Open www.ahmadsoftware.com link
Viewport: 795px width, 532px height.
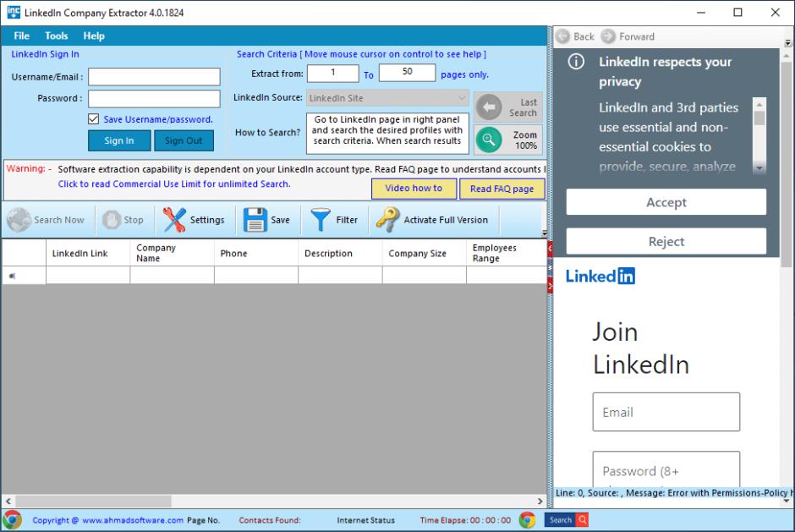pos(133,520)
